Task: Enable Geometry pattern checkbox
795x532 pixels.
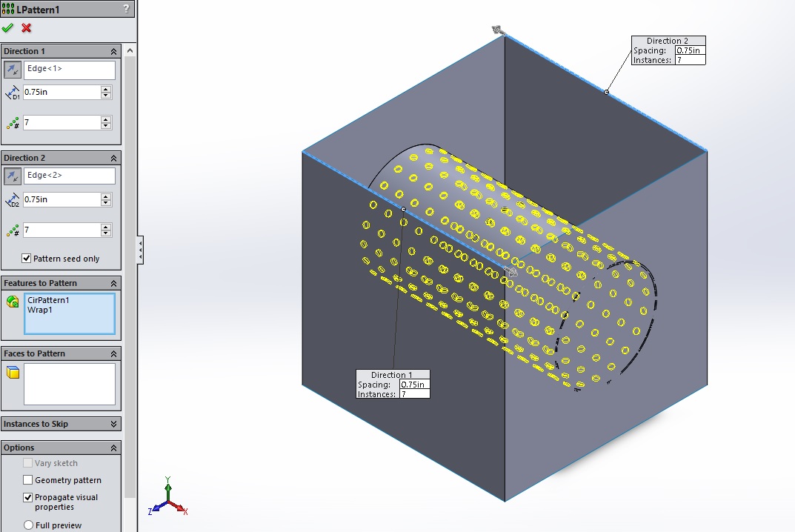Action: pos(28,480)
